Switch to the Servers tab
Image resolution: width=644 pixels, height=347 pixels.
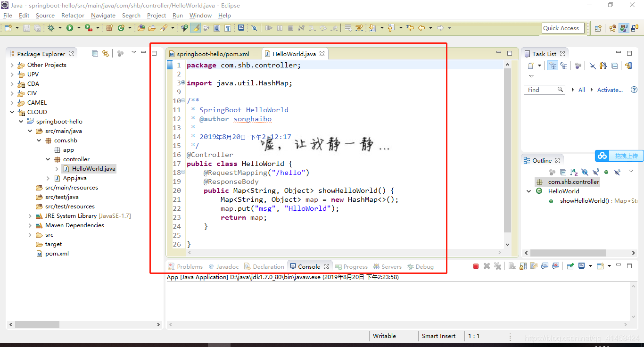[x=388, y=266]
